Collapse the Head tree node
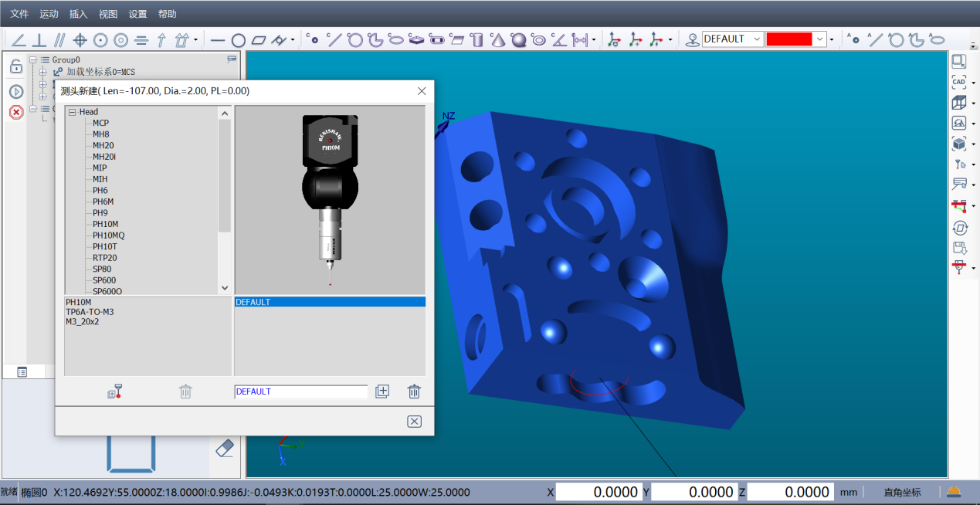Viewport: 980px width, 505px height. point(72,112)
